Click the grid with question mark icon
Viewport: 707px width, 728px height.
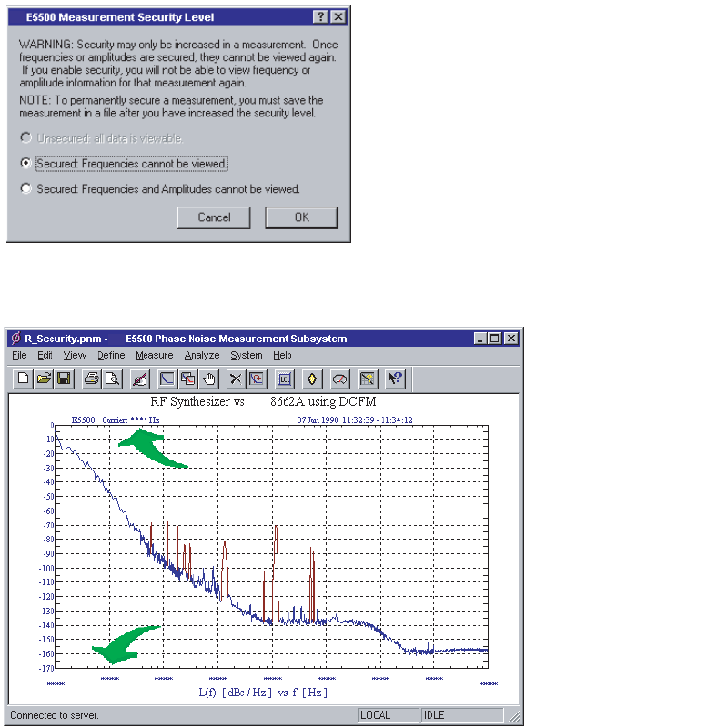pyautogui.click(x=368, y=379)
